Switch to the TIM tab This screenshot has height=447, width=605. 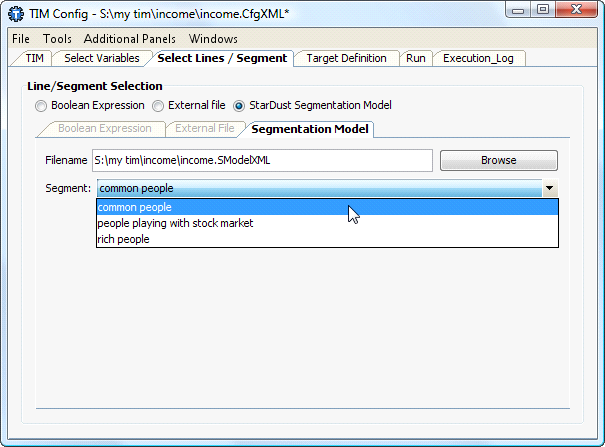[x=34, y=58]
